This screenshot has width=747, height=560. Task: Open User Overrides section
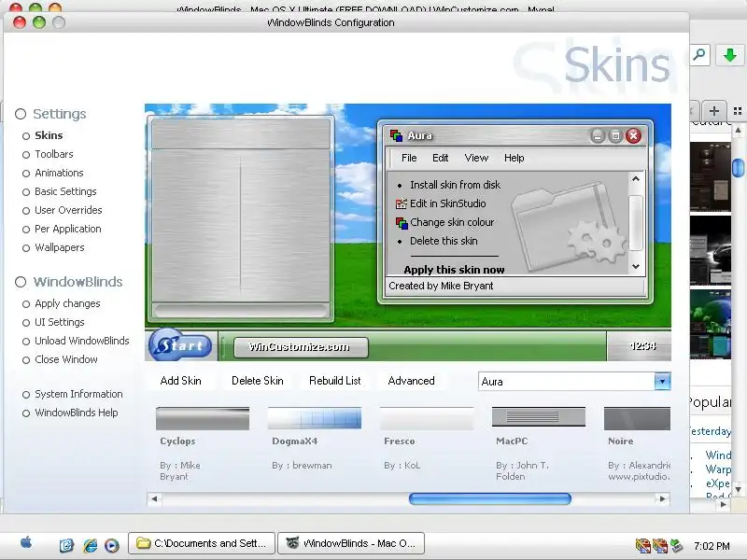pos(68,210)
